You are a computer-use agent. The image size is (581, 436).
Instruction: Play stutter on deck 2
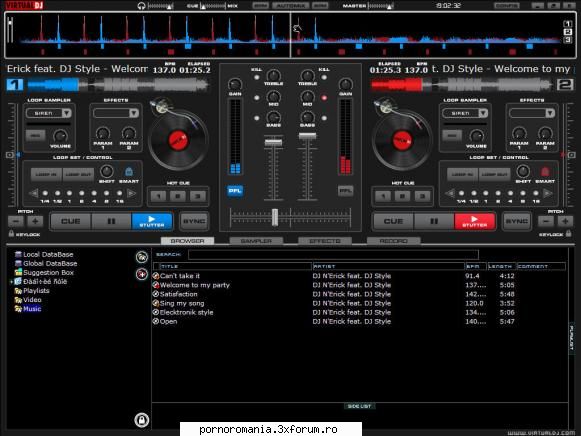coord(475,221)
